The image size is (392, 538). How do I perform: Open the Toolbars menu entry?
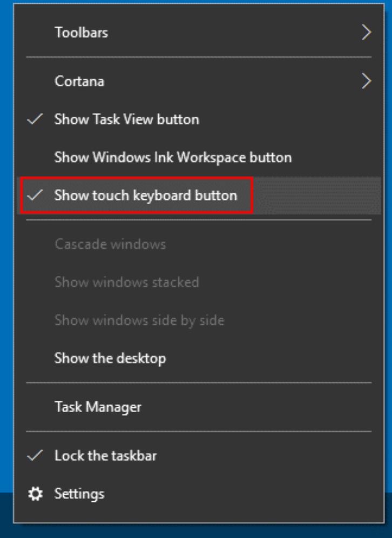(x=199, y=32)
